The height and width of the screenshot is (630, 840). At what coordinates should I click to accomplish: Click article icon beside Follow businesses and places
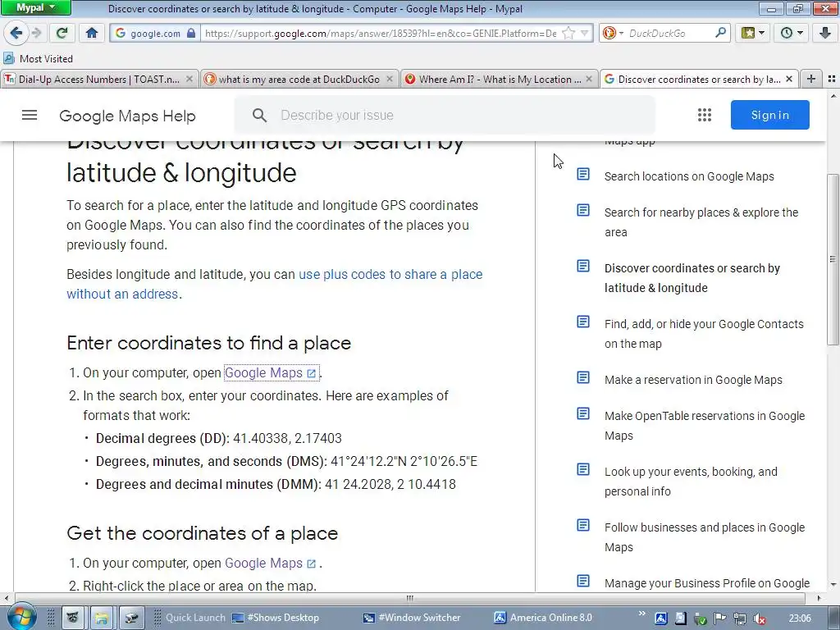click(583, 525)
